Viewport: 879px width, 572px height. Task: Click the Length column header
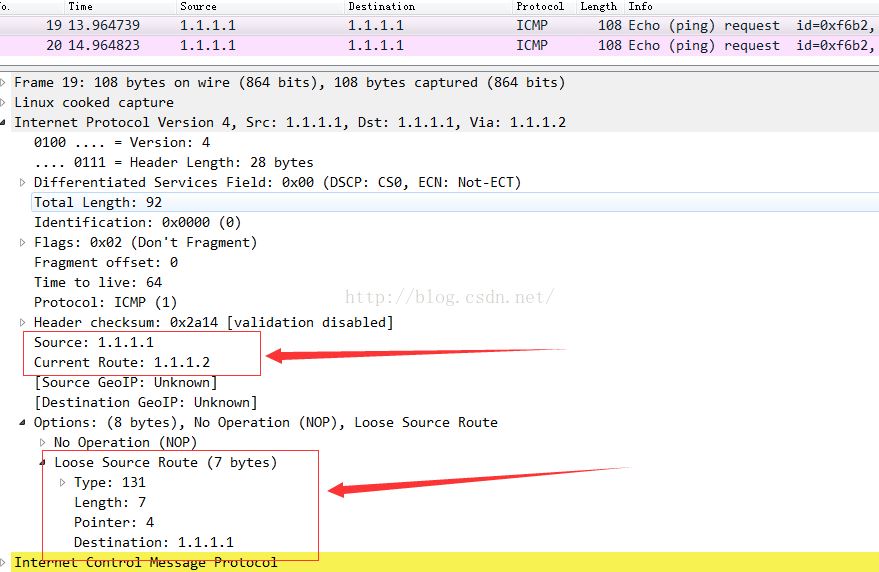click(598, 6)
